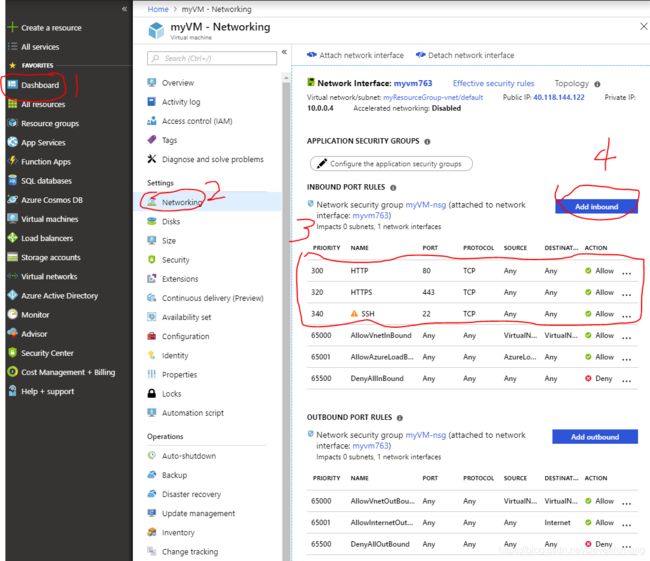Click the Dashboard icon in favorites
650x561 pixels.
12,85
